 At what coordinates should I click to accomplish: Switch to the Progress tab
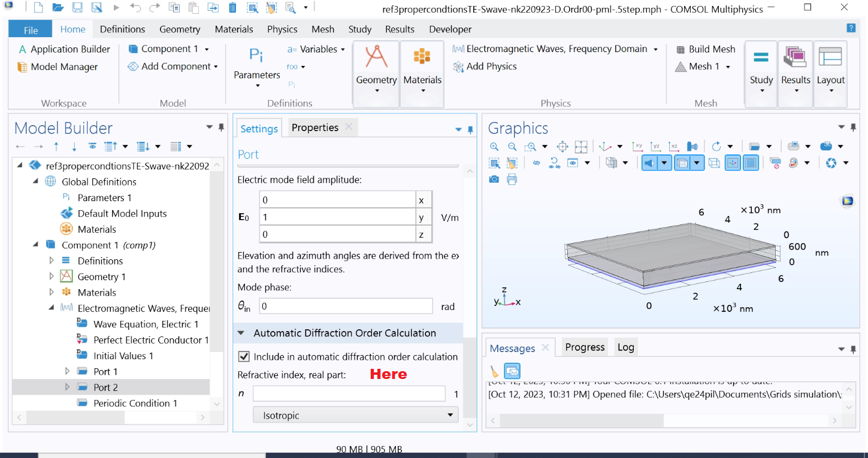coord(585,347)
